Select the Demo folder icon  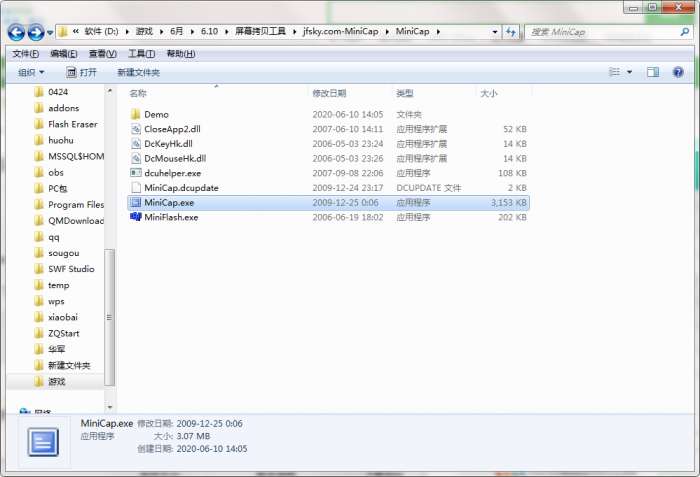tap(136, 114)
